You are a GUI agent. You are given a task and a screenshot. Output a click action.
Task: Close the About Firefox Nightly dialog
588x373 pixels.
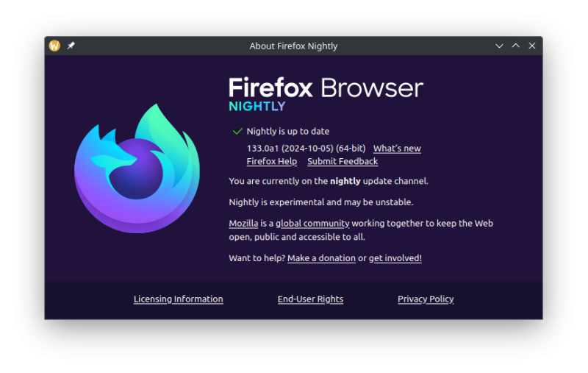click(531, 46)
